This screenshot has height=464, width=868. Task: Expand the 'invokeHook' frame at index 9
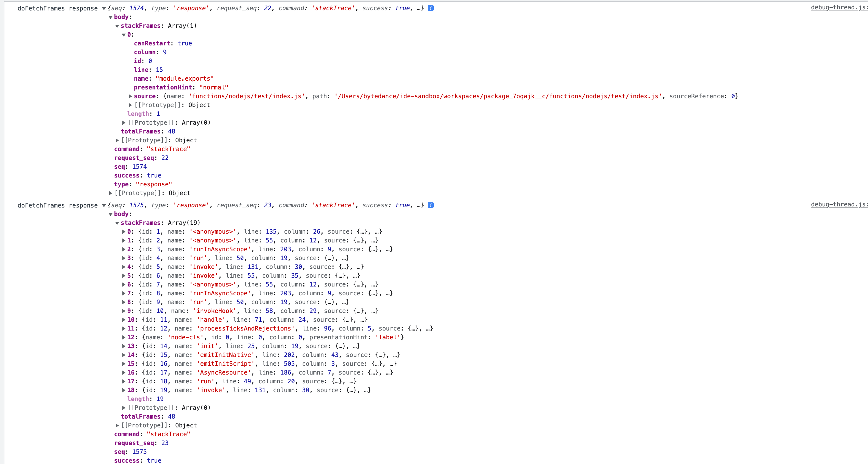[124, 311]
